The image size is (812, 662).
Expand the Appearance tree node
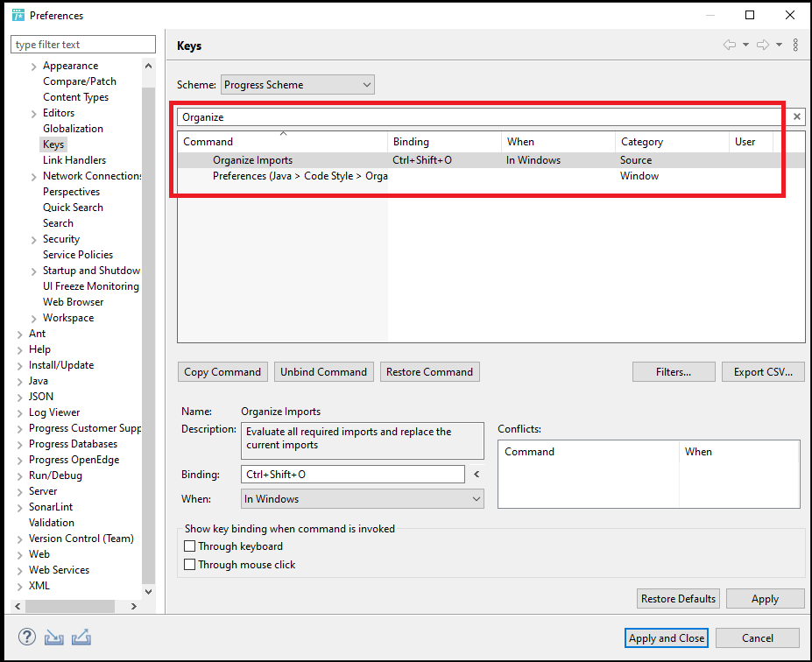pyautogui.click(x=33, y=67)
